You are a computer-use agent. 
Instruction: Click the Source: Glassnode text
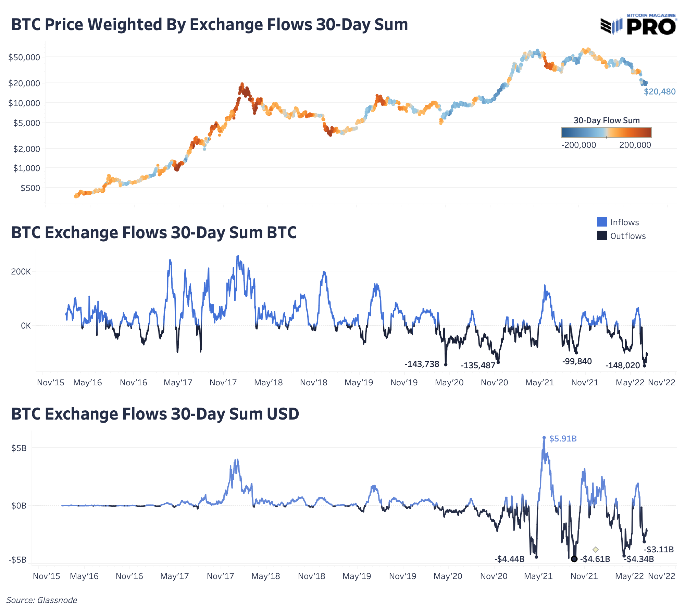tap(42, 600)
